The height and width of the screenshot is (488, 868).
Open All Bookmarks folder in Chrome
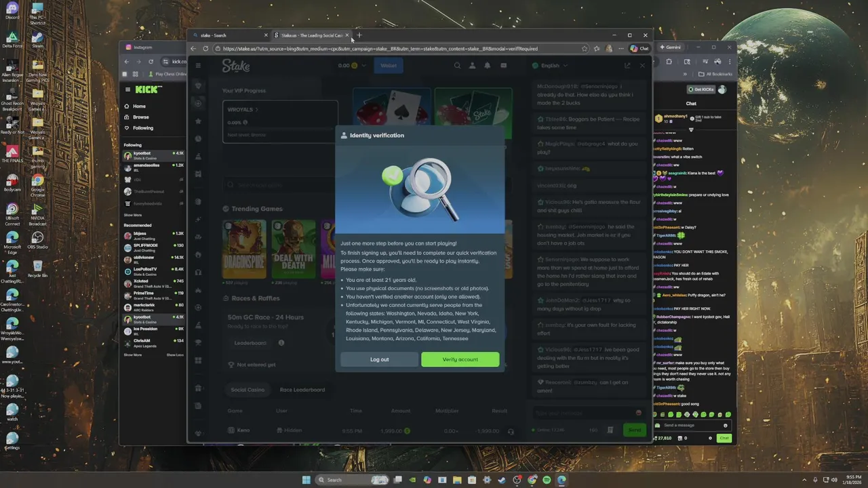[716, 74]
